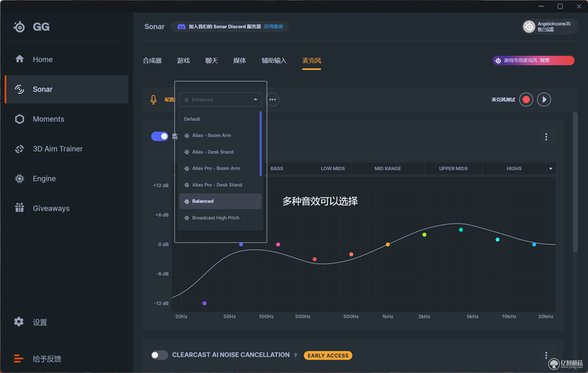
Task: Choose Alias Pro - Boom Arm preset
Action: (x=220, y=168)
